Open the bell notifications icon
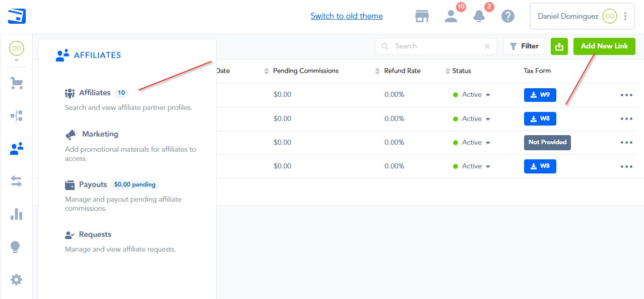 click(x=479, y=16)
